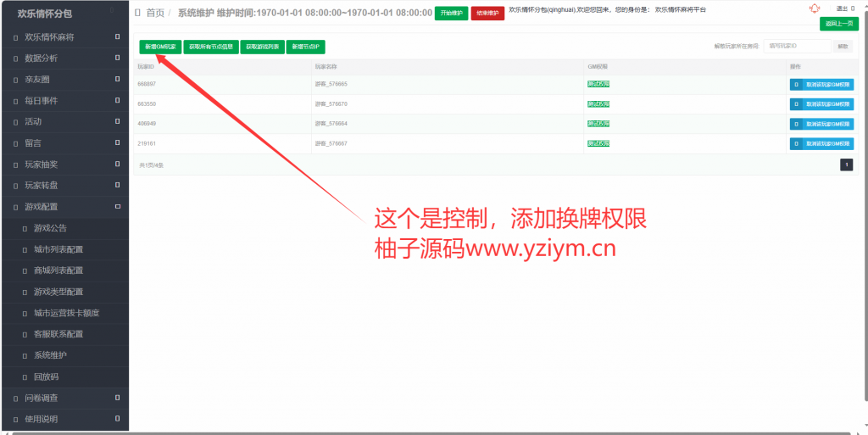The image size is (868, 435).
Task: Open the 使用说明 menu item
Action: (x=64, y=419)
